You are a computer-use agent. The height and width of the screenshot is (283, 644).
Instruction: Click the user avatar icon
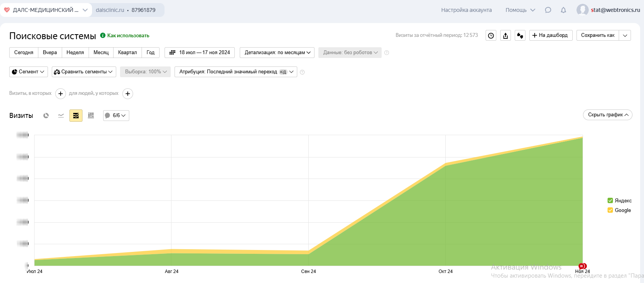582,10
